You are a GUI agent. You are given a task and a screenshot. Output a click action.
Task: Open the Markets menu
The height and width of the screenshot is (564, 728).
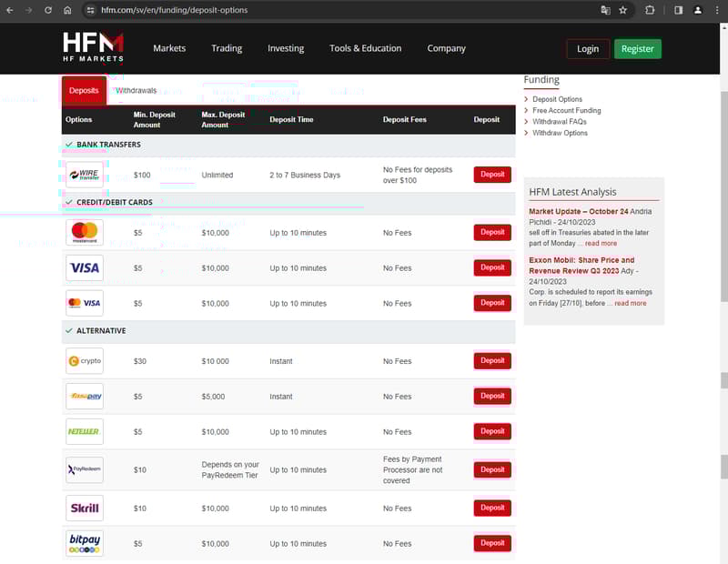tap(169, 48)
